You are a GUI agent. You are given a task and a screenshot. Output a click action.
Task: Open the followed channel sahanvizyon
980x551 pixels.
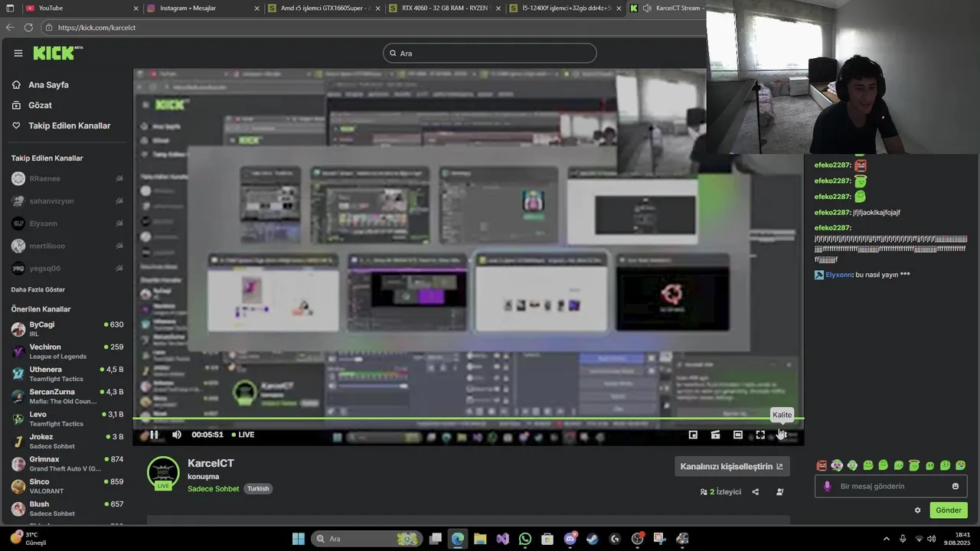[x=67, y=201]
